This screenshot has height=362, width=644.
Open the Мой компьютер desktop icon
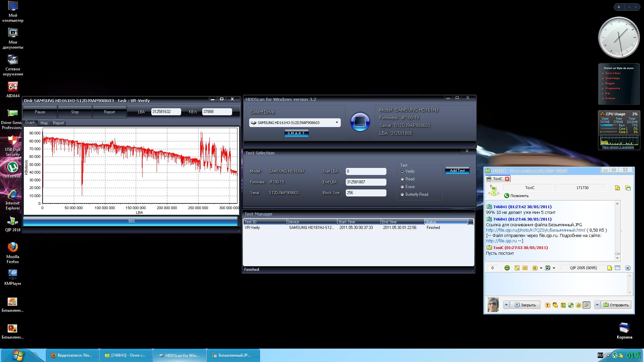point(13,12)
